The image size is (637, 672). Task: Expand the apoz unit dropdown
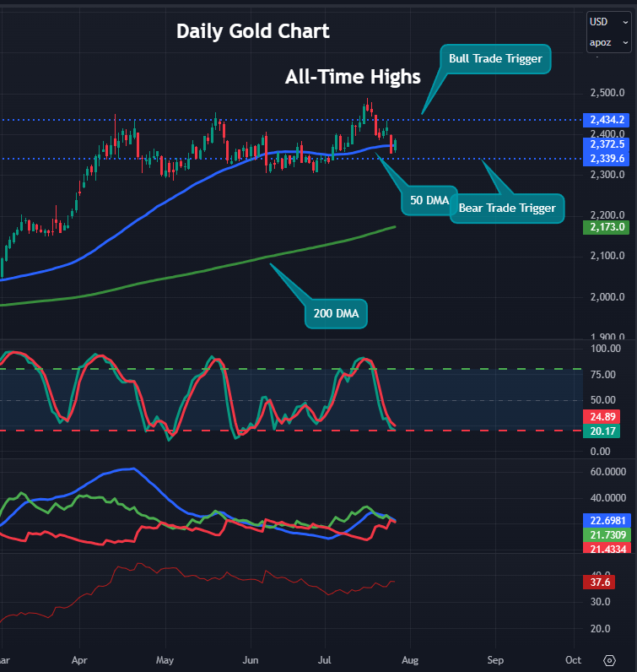point(608,41)
